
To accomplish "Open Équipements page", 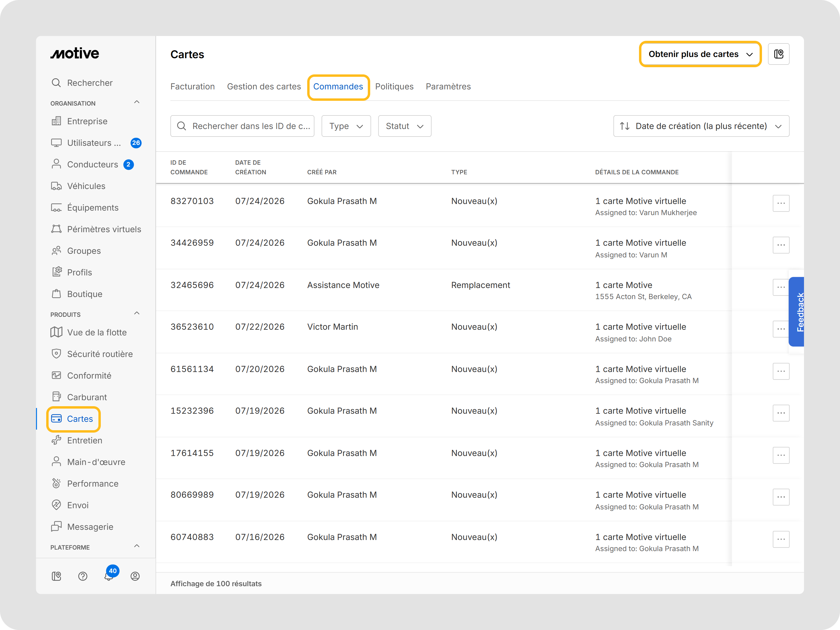I will pos(85,208).
